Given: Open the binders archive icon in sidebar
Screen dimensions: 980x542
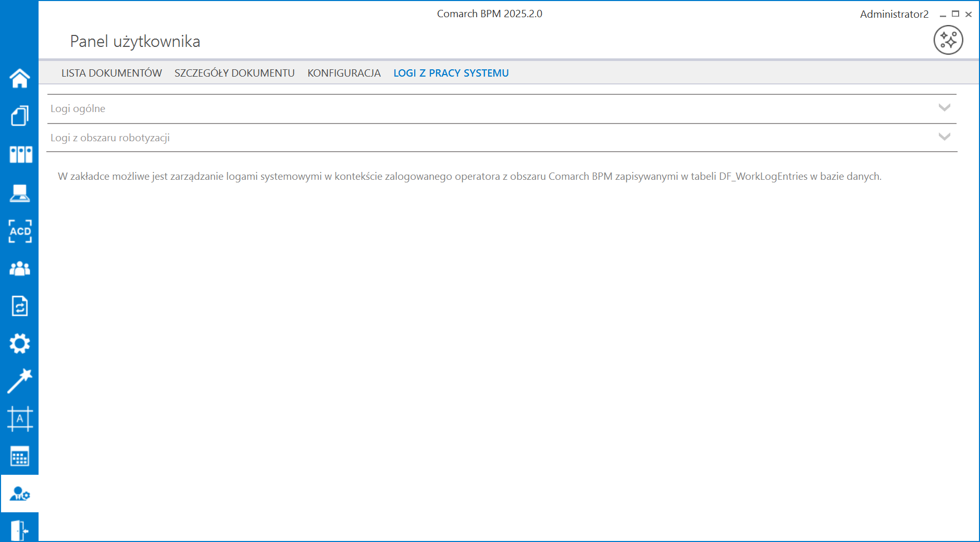Looking at the screenshot, I should coord(21,154).
